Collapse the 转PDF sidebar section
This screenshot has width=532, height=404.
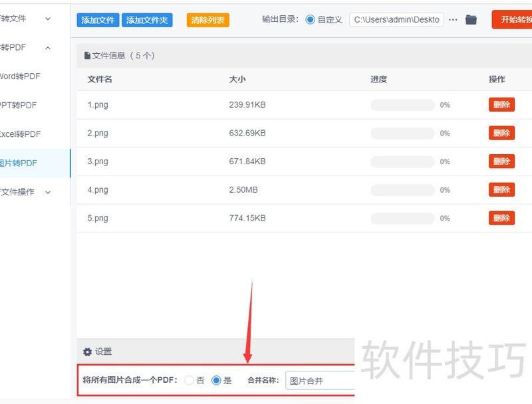point(47,48)
